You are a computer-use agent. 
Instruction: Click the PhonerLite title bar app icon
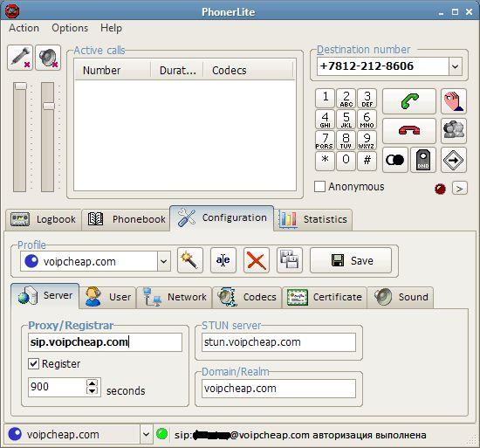tap(12, 11)
